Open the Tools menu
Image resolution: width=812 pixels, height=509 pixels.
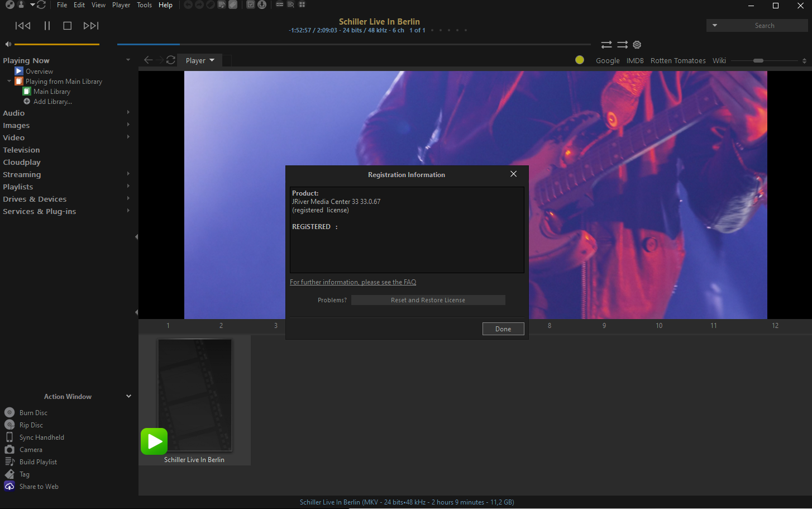point(144,5)
